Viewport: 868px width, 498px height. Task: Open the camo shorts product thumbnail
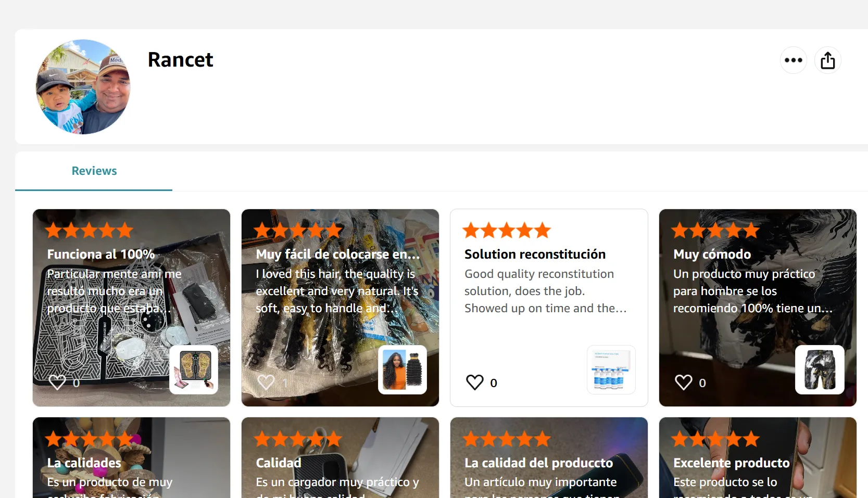coord(820,369)
